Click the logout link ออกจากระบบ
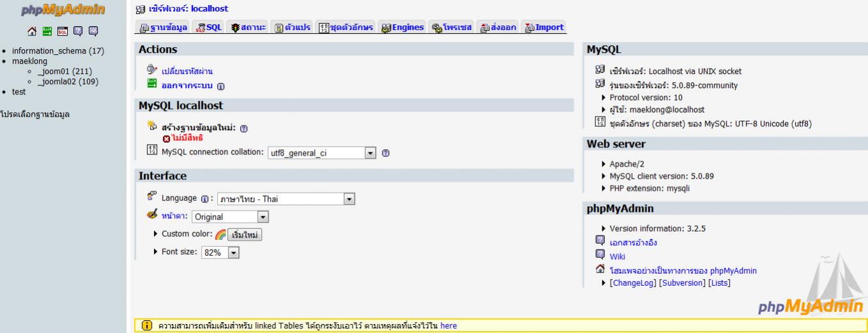Viewport: 868px width, 333px height. (188, 86)
